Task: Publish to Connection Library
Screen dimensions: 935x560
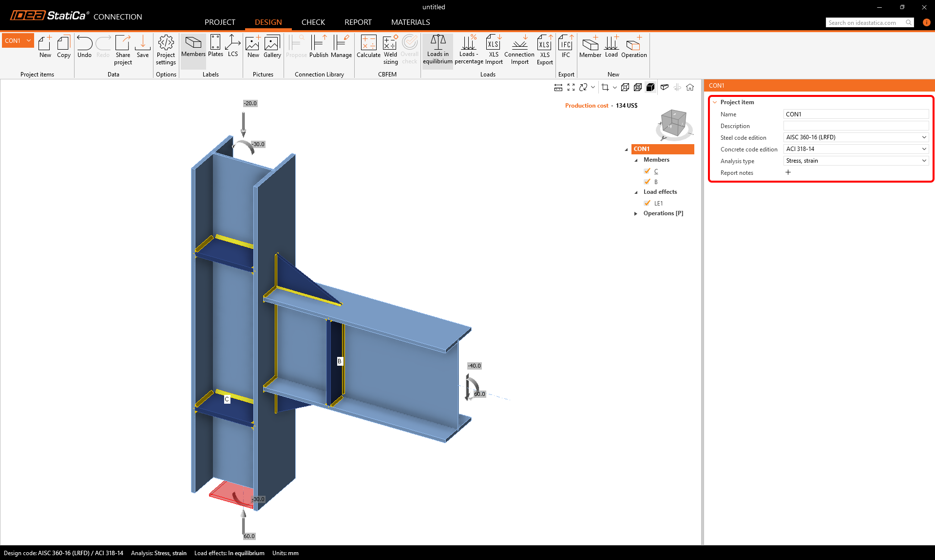Action: 319,47
